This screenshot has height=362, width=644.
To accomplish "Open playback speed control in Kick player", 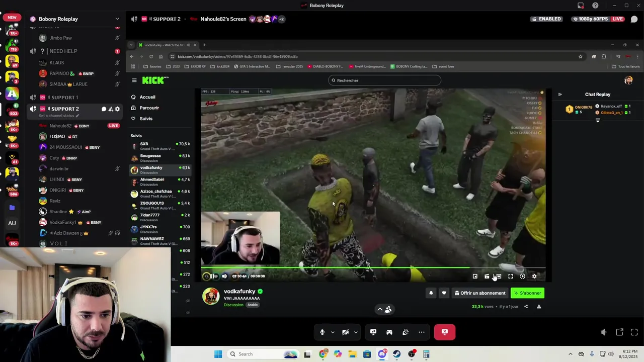I will (x=522, y=276).
